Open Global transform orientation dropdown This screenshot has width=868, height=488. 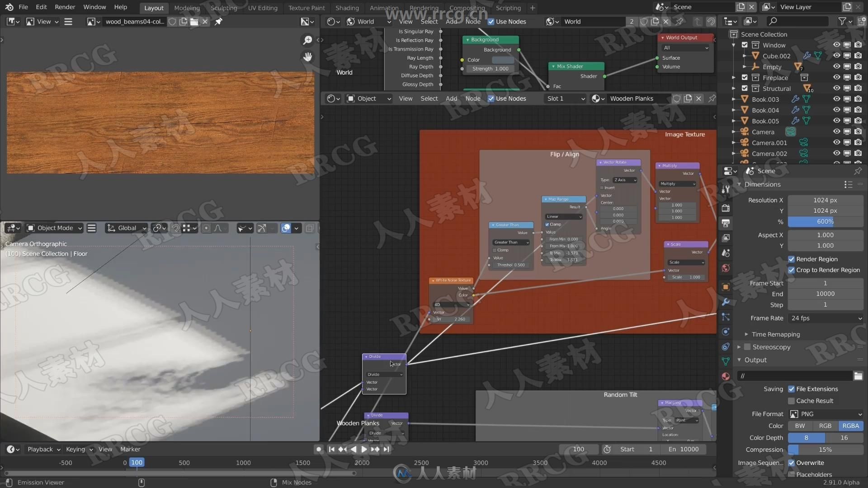tap(127, 228)
